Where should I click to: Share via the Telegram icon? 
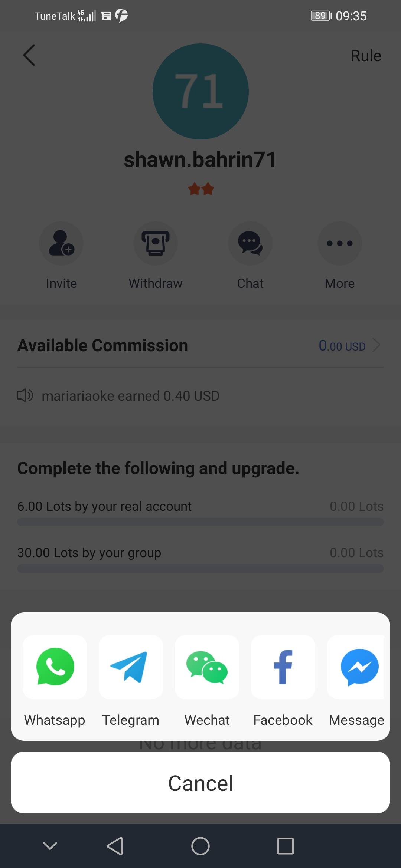131,667
